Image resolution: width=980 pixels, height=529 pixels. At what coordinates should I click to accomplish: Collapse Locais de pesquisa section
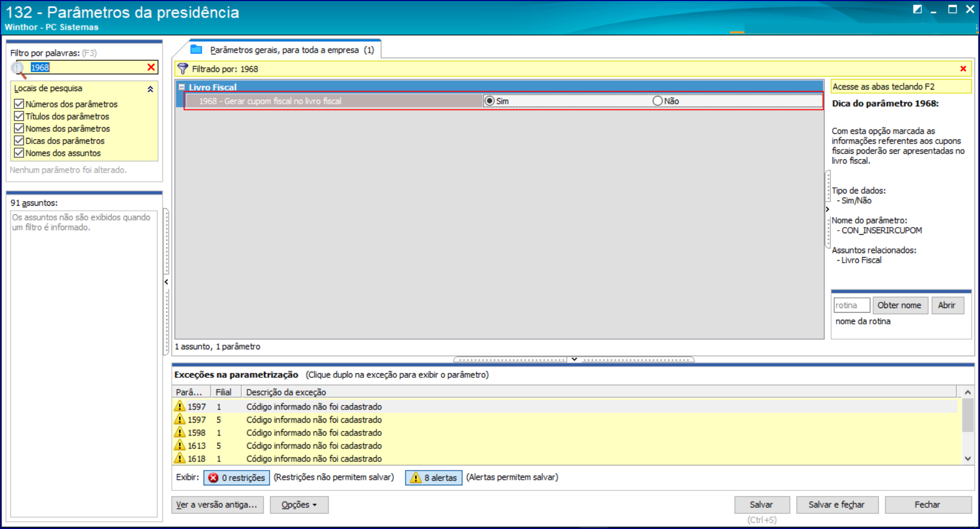pyautogui.click(x=150, y=89)
